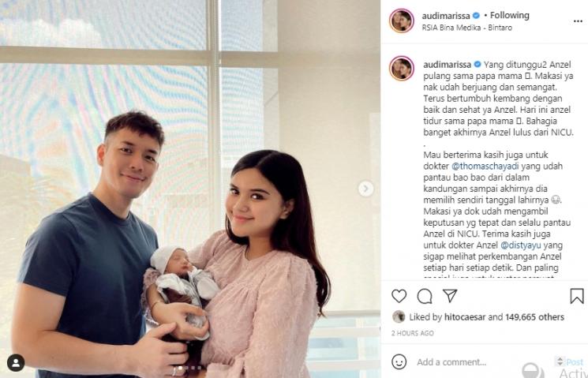View the 149,665 others likes list
This screenshot has height=378, width=588.
tap(534, 317)
